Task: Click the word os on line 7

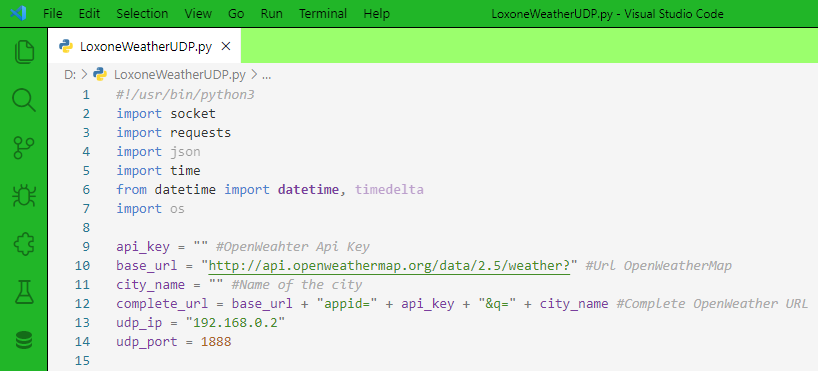Action: tap(177, 209)
